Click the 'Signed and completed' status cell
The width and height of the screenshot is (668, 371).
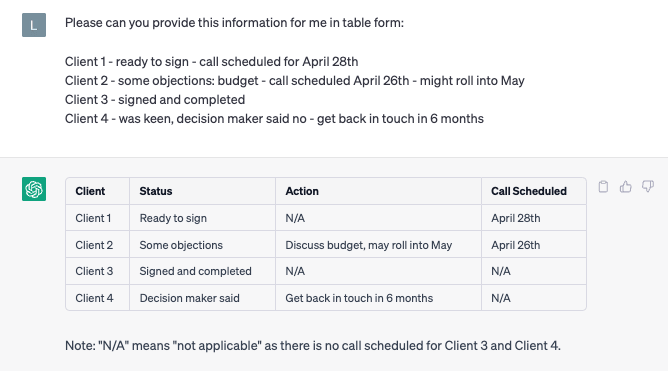[202, 271]
